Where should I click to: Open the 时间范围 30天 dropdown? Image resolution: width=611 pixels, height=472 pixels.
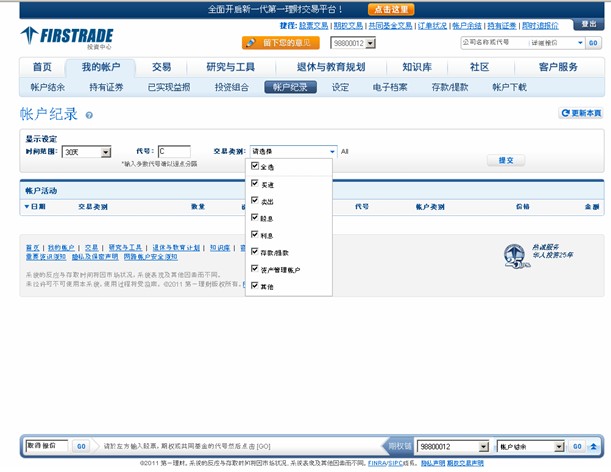coord(86,152)
